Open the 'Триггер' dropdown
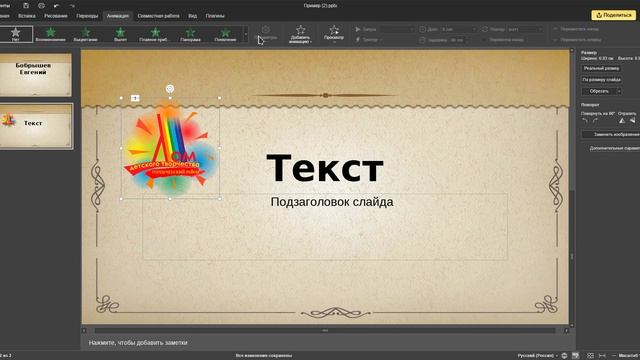This screenshot has width=640, height=360. coord(369,40)
